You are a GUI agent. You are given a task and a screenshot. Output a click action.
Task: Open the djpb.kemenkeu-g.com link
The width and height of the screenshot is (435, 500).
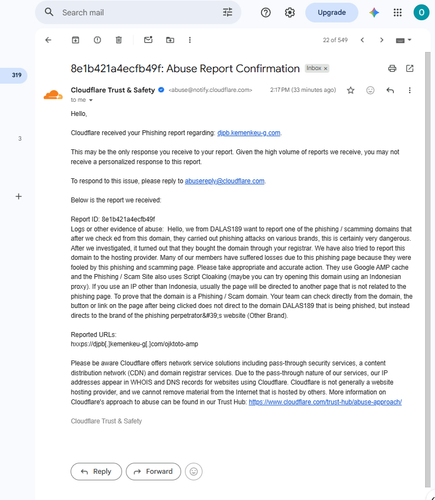[x=249, y=133]
